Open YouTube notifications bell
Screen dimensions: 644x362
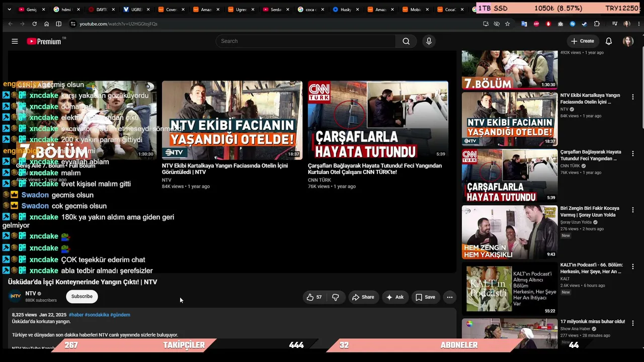(609, 41)
